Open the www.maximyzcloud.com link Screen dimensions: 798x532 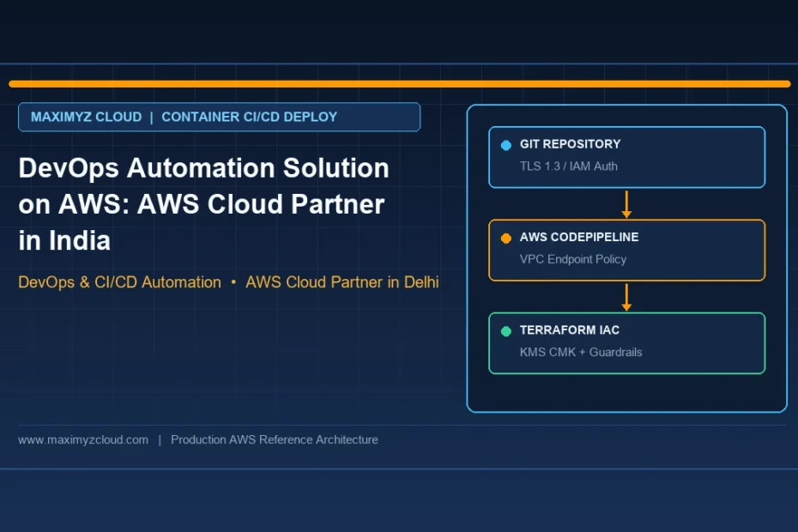[83, 440]
